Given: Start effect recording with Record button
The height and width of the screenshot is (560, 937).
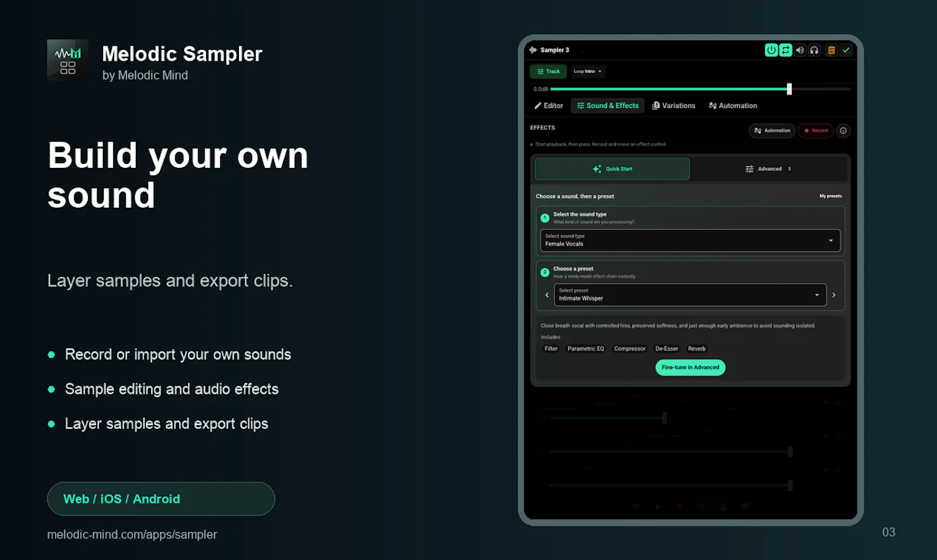Looking at the screenshot, I should 816,130.
